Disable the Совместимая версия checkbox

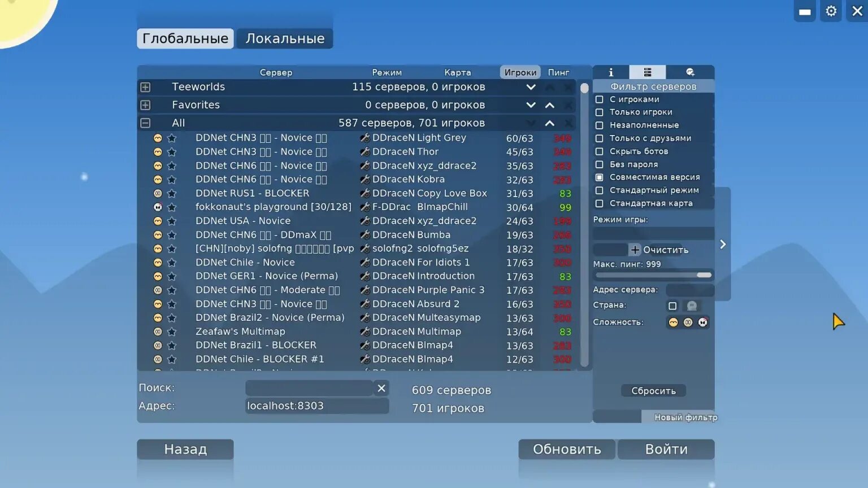tap(599, 177)
